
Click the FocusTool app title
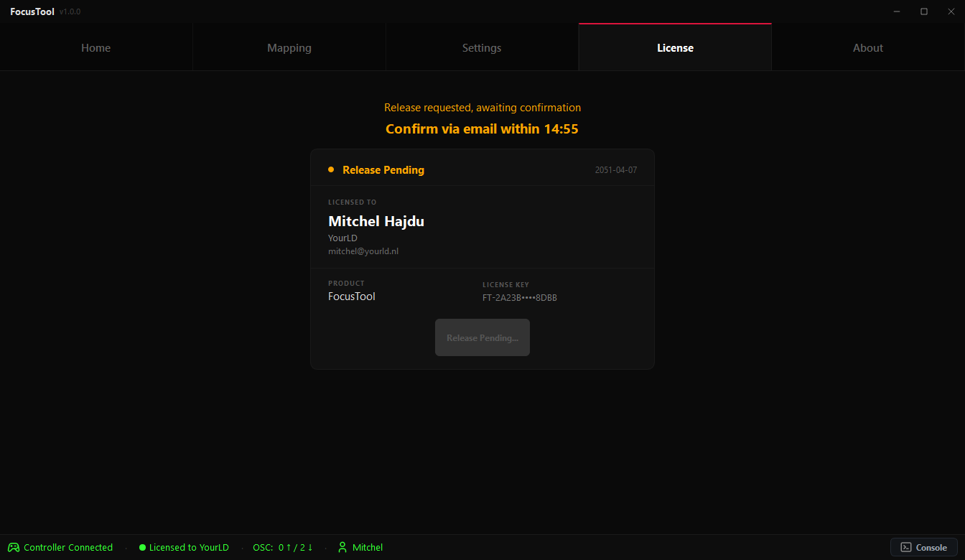point(32,11)
